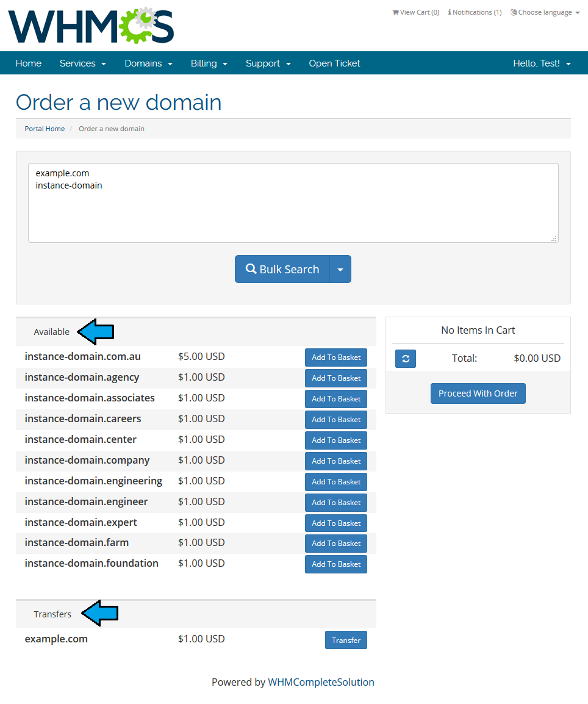
Task: Add instance-domain.engineer to basket
Action: click(x=336, y=503)
